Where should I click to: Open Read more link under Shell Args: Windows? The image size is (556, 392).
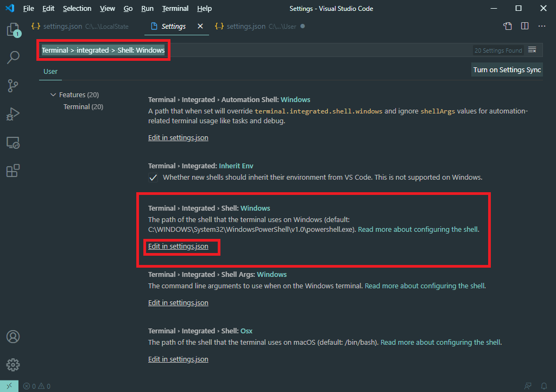(425, 286)
